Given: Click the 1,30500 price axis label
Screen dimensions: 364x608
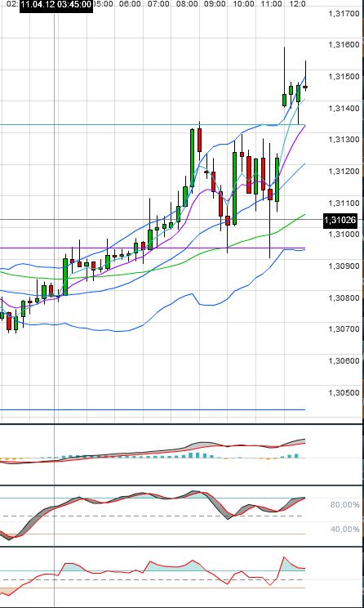Looking at the screenshot, I should click(344, 392).
